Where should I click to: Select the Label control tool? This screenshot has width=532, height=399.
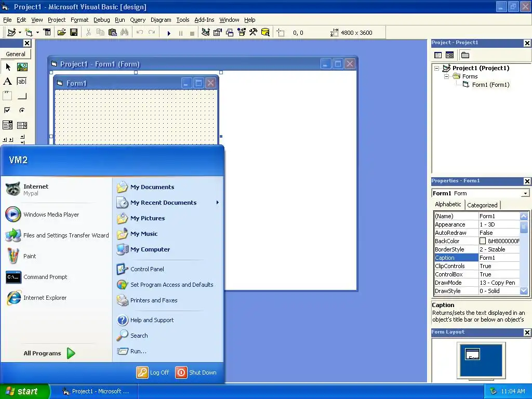point(7,82)
